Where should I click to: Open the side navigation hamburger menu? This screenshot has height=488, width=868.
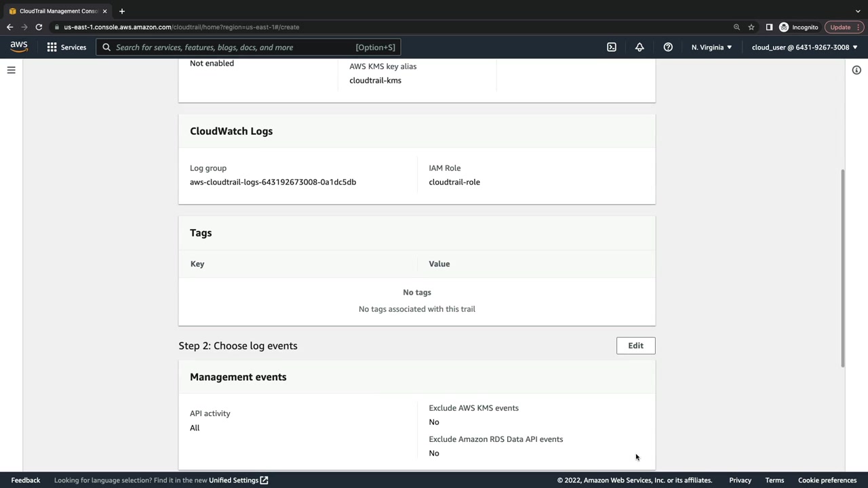coord(12,70)
